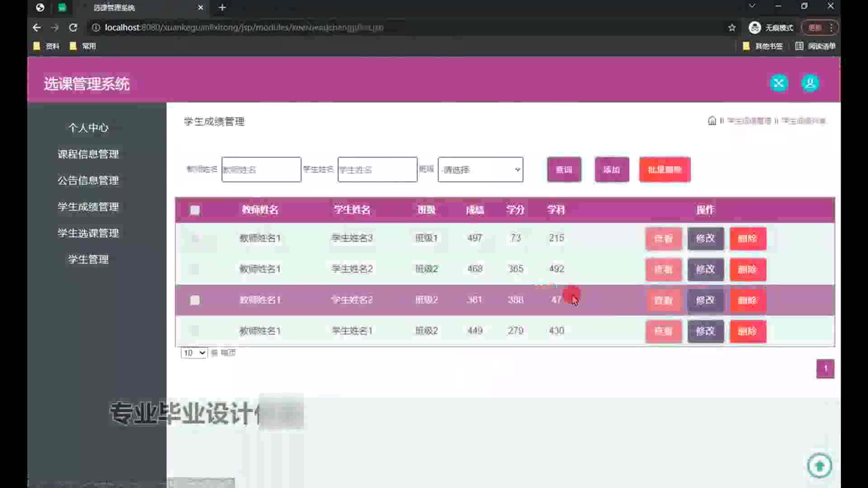The width and height of the screenshot is (868, 488).
Task: Click the scroll-to-top arrow icon
Action: 819,465
